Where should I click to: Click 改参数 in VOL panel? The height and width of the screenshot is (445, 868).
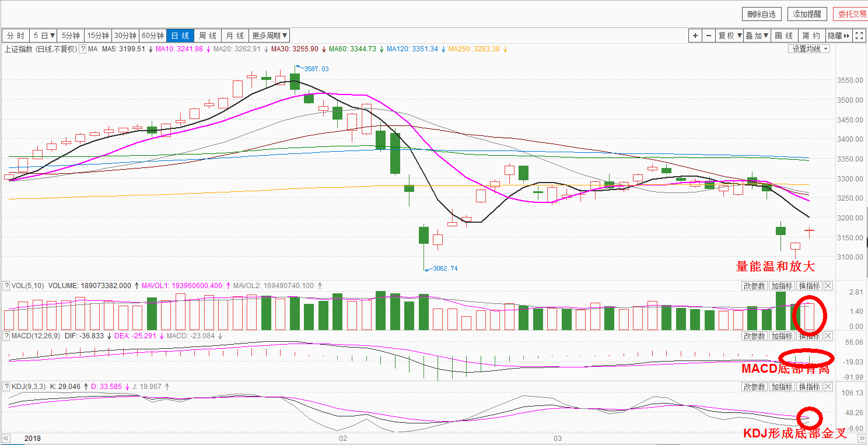(x=754, y=286)
